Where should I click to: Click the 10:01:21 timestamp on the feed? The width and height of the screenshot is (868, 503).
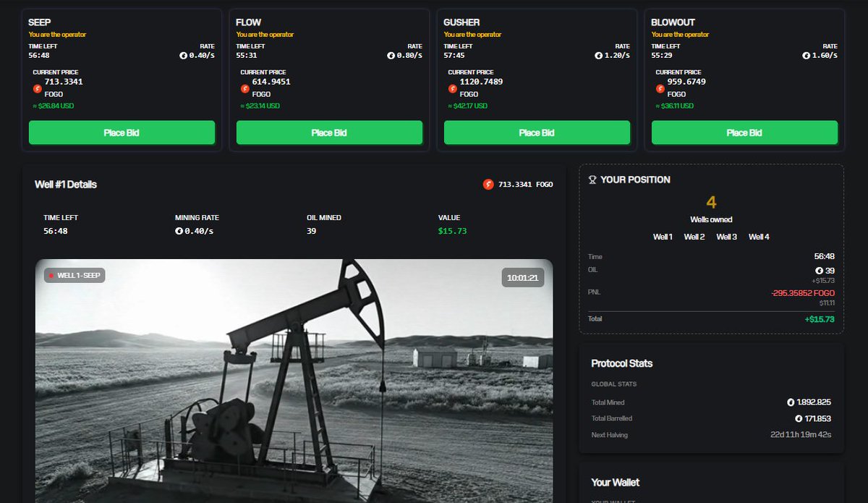523,277
